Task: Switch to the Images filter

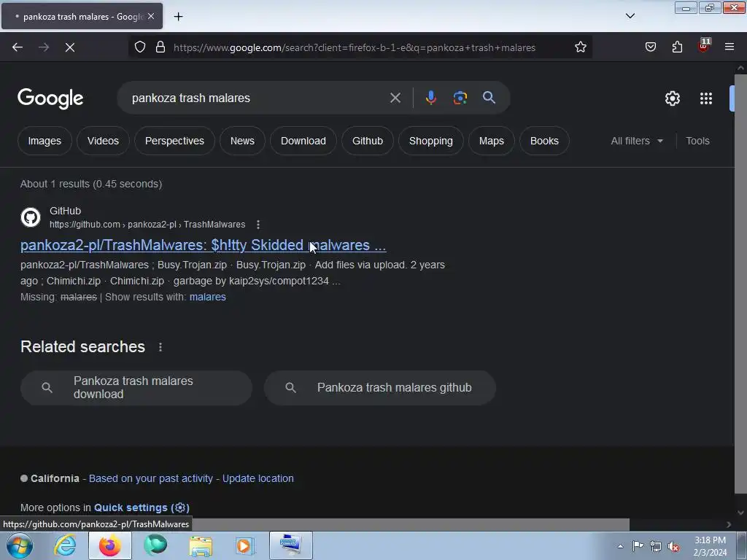Action: [44, 141]
